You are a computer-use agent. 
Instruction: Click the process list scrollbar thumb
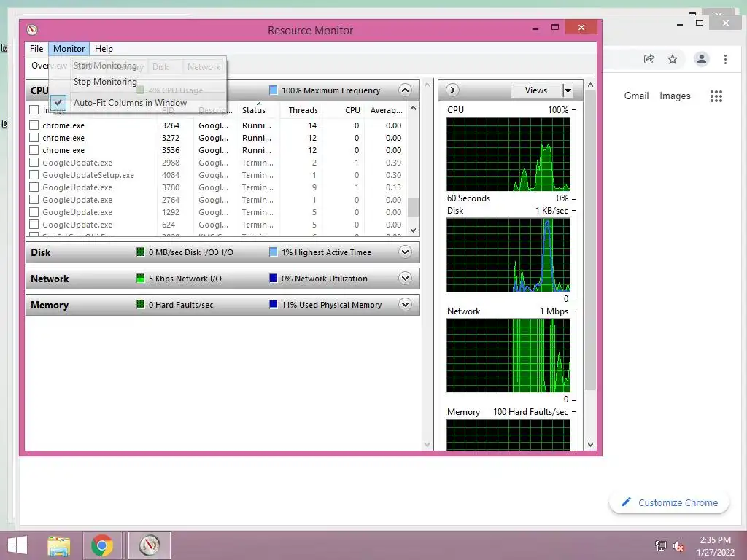[413, 207]
